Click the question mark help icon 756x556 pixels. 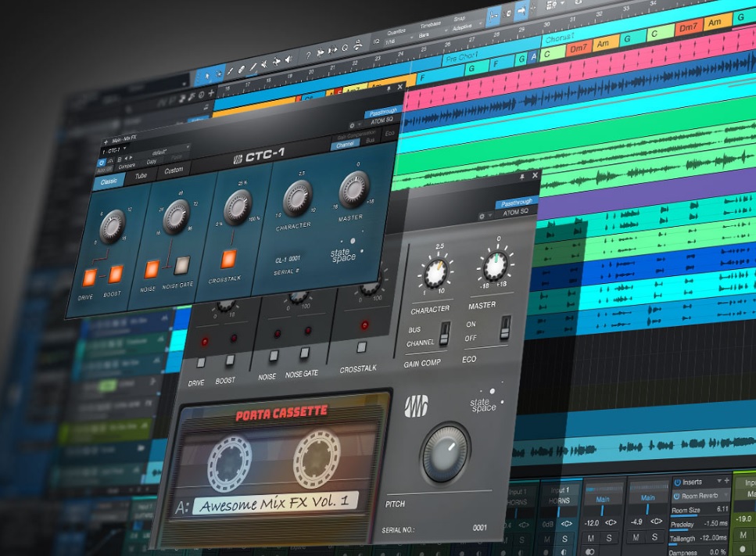[308, 56]
